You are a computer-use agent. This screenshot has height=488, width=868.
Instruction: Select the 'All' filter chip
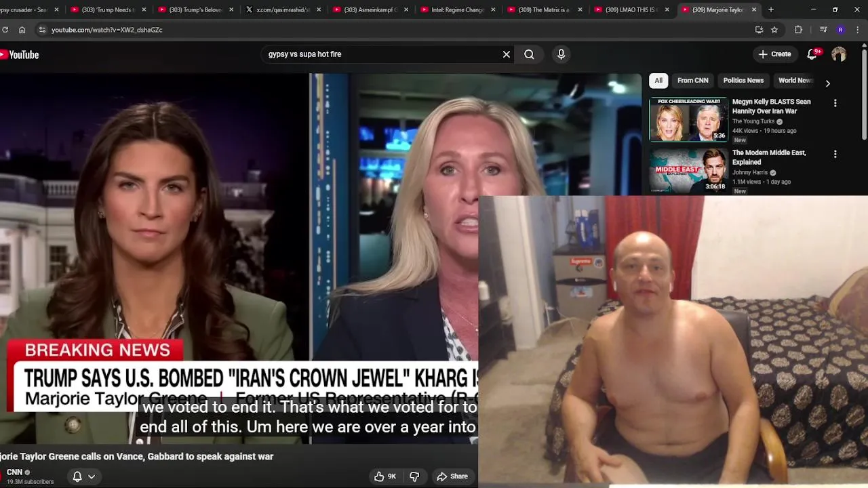(x=658, y=81)
